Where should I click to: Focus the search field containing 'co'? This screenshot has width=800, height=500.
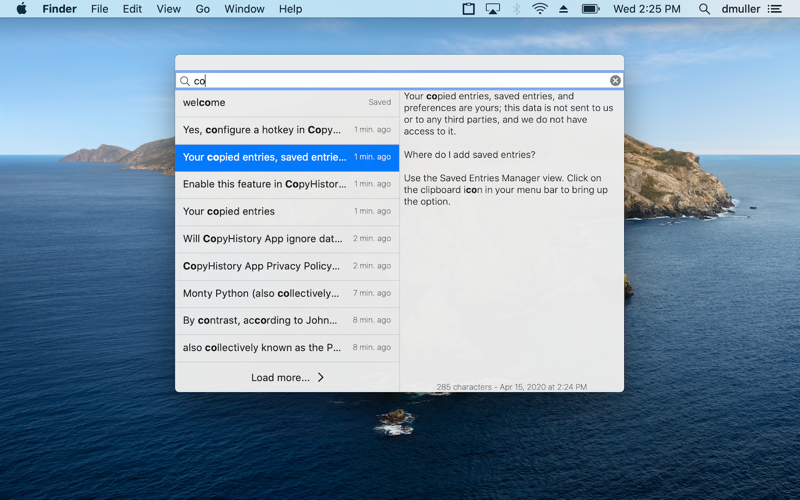[x=399, y=81]
